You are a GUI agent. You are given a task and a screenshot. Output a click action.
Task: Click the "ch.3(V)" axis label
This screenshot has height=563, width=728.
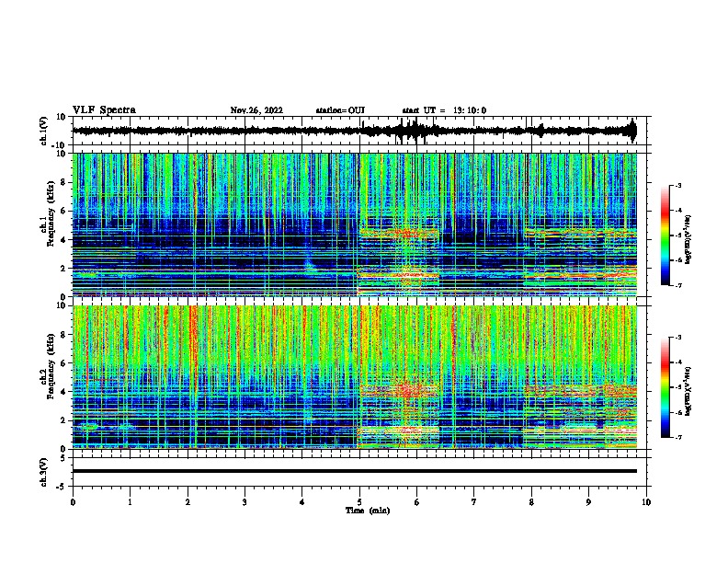click(44, 472)
